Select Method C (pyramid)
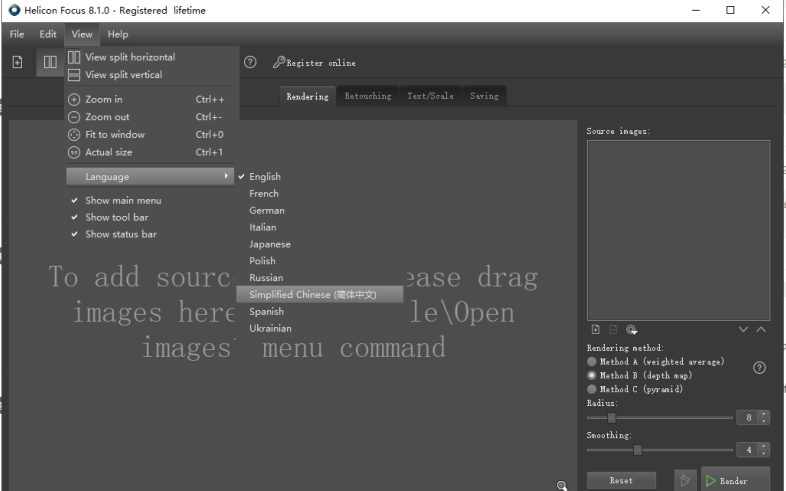 point(635,389)
